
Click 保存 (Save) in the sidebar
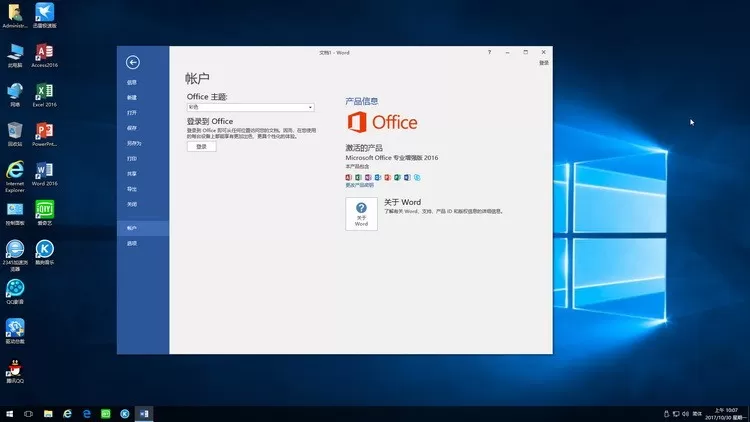click(x=132, y=128)
